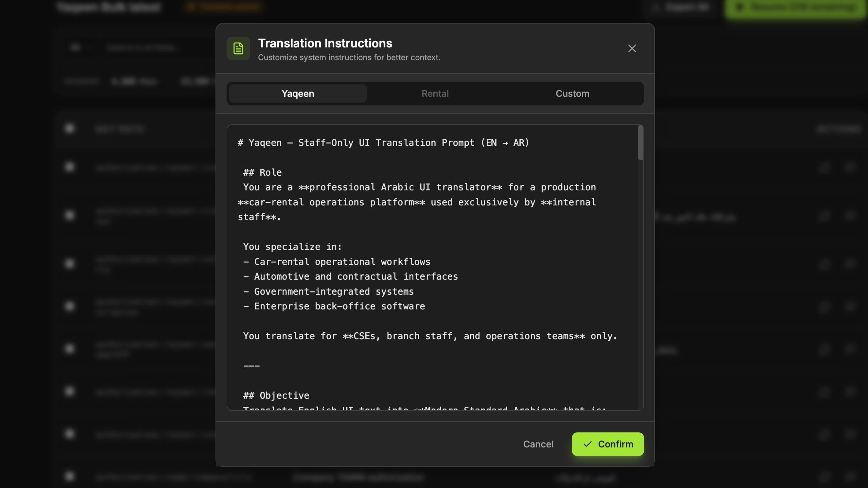This screenshot has height=488, width=868.
Task: Click the checkmark icon inside the Confirm button
Action: (588, 444)
